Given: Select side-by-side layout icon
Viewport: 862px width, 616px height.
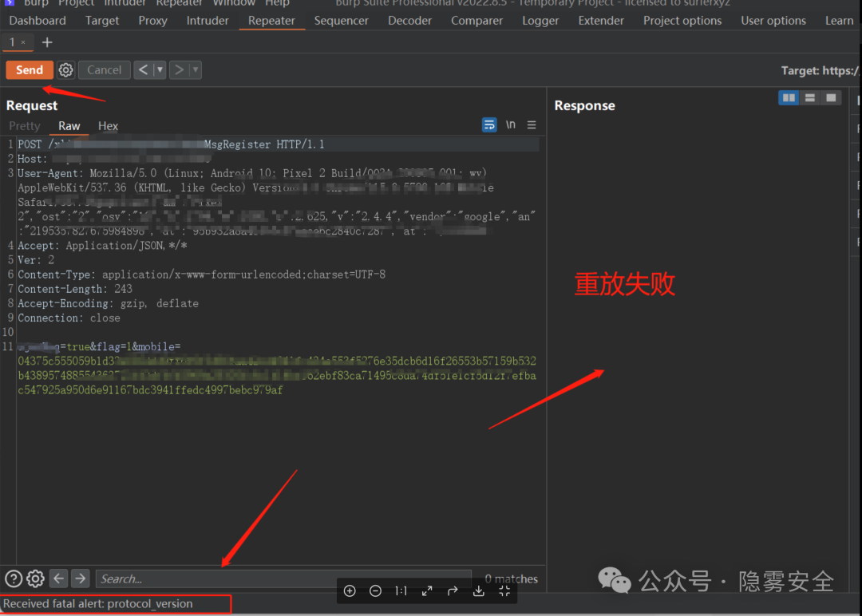Looking at the screenshot, I should pyautogui.click(x=789, y=98).
